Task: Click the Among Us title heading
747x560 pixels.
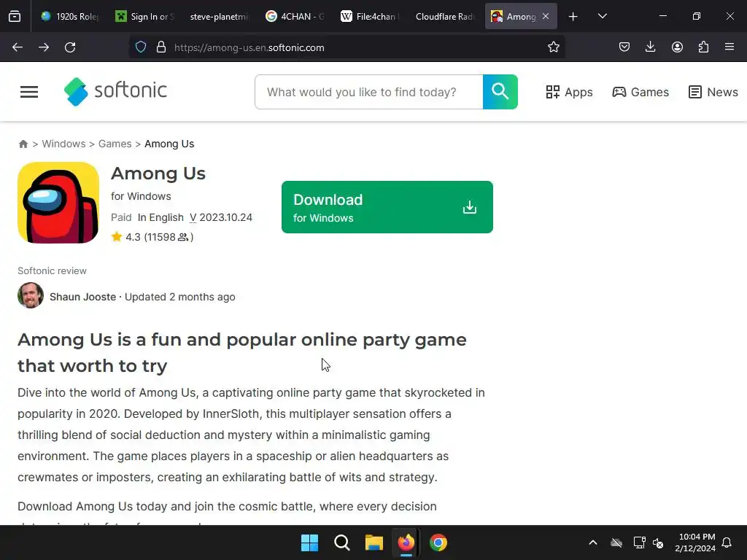Action: pyautogui.click(x=158, y=174)
